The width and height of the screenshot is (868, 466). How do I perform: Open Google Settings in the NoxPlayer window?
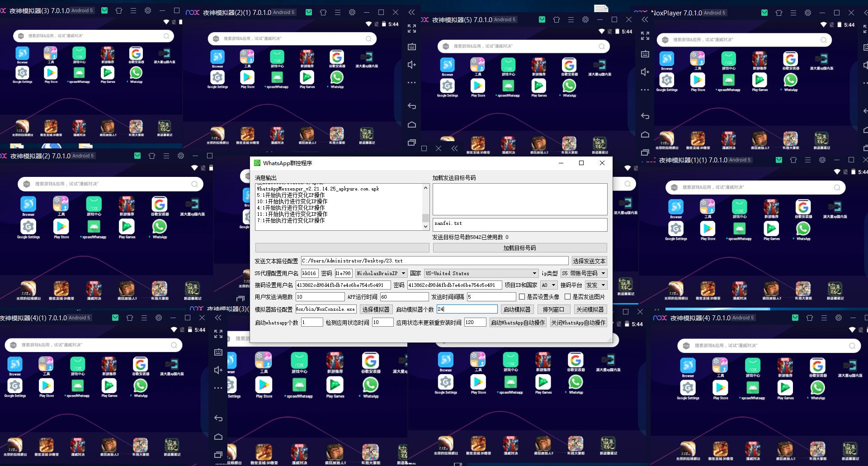(667, 80)
